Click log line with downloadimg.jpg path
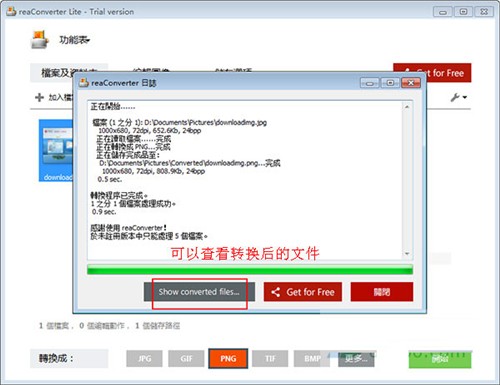The height and width of the screenshot is (385, 500). click(180, 122)
